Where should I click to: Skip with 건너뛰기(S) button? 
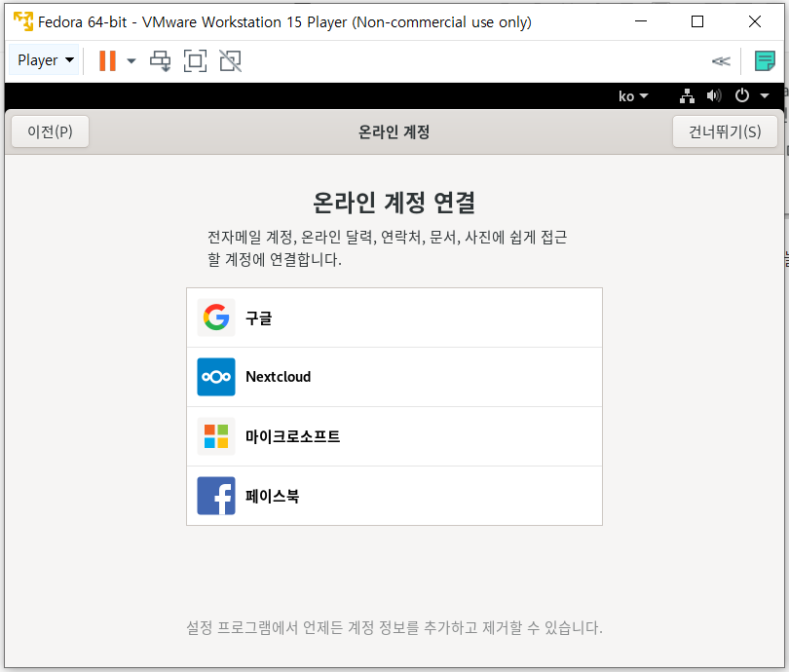coord(725,131)
